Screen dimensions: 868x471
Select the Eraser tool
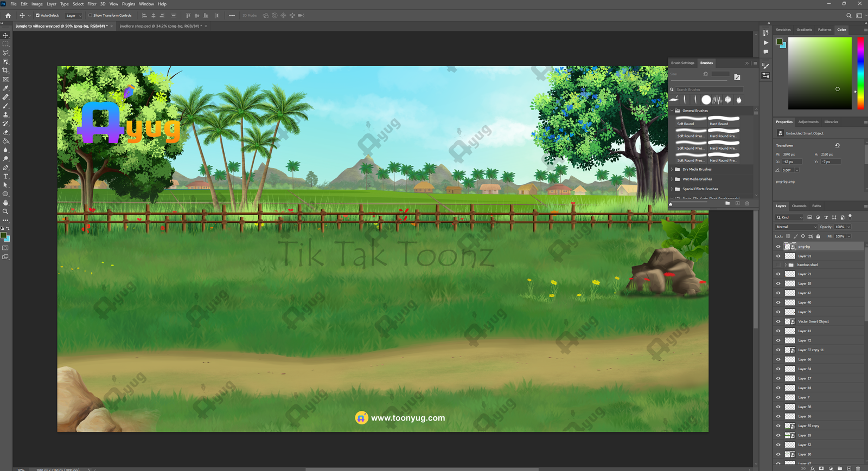pyautogui.click(x=6, y=132)
